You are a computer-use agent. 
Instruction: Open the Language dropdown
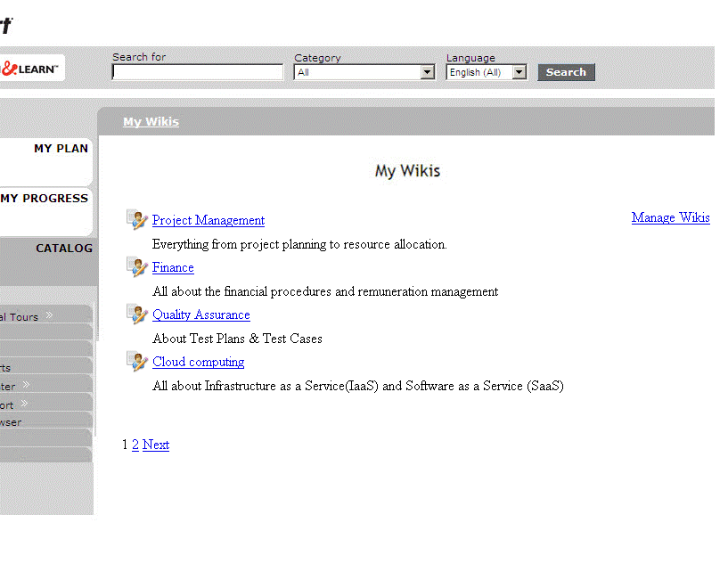click(487, 72)
